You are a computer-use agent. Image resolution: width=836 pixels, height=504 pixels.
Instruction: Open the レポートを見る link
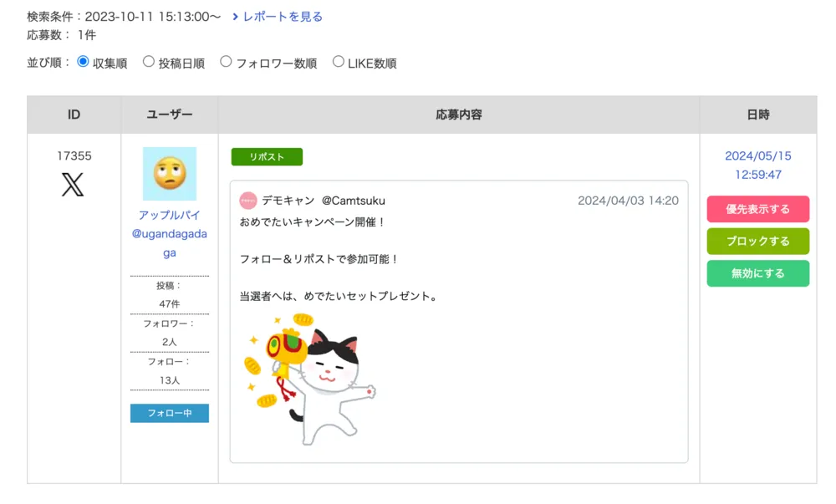pyautogui.click(x=283, y=17)
